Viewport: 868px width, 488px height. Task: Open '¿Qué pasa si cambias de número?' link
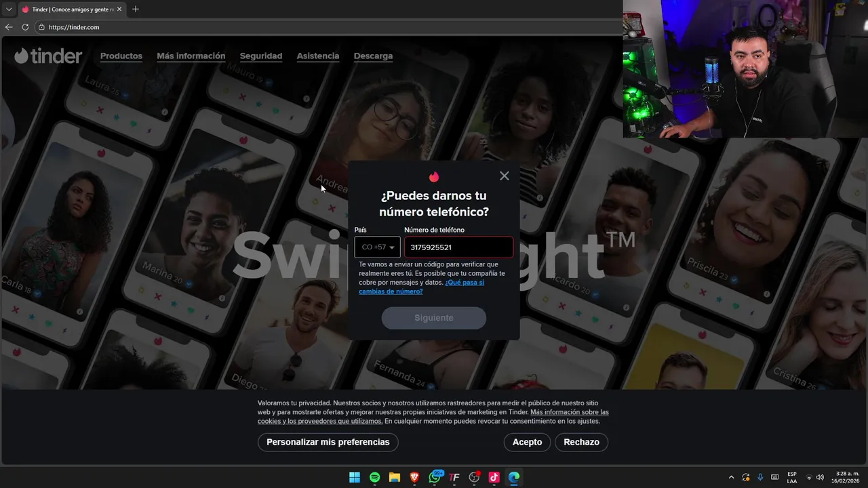pyautogui.click(x=421, y=287)
